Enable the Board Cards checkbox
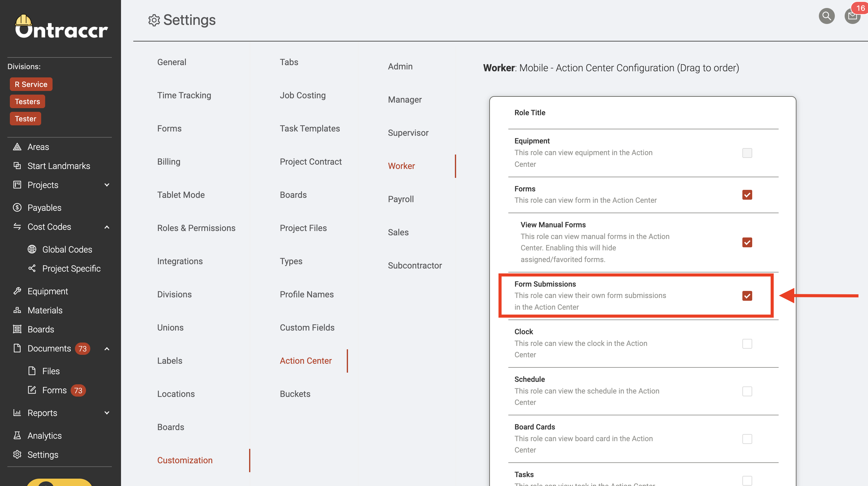Image resolution: width=868 pixels, height=486 pixels. click(747, 439)
